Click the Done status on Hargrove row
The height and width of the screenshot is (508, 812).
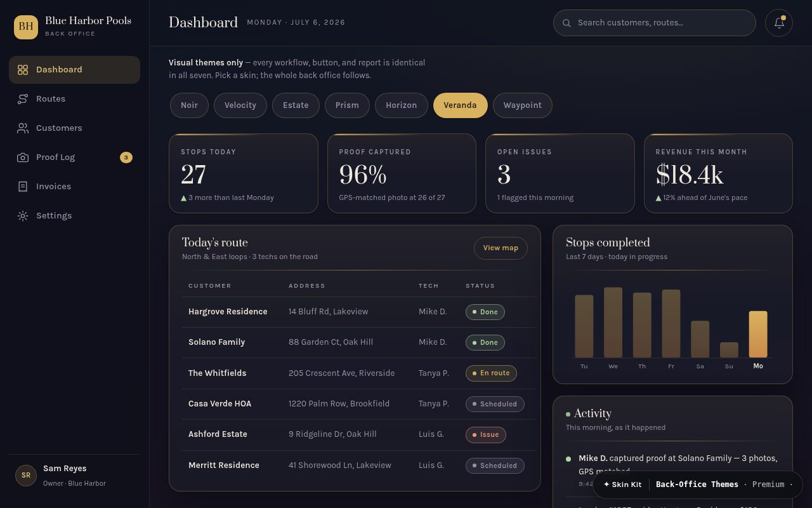point(485,312)
